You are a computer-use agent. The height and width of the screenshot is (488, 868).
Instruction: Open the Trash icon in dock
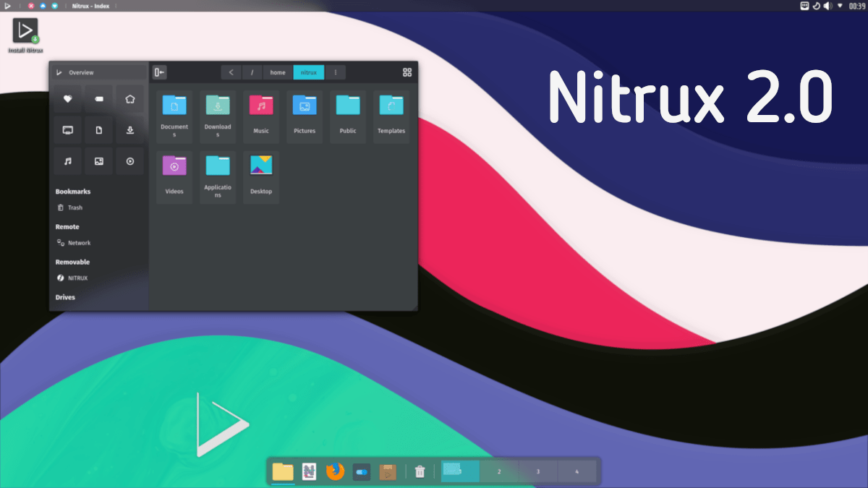[420, 472]
